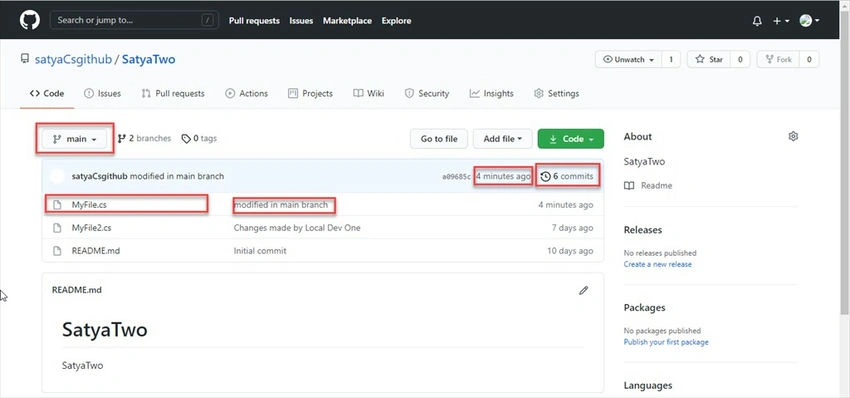Viewport: 850px width, 398px height.
Task: Click Publish your first package
Action: pyautogui.click(x=666, y=342)
